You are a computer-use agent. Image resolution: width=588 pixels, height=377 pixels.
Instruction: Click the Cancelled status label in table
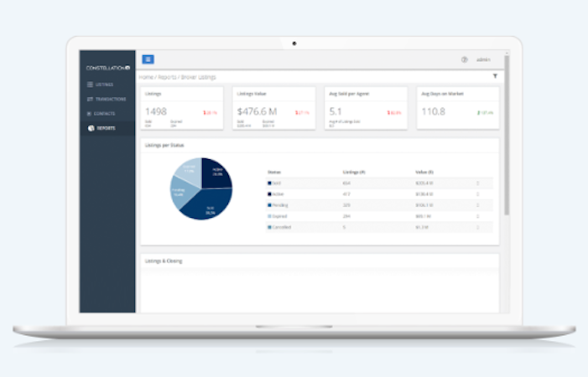(282, 227)
